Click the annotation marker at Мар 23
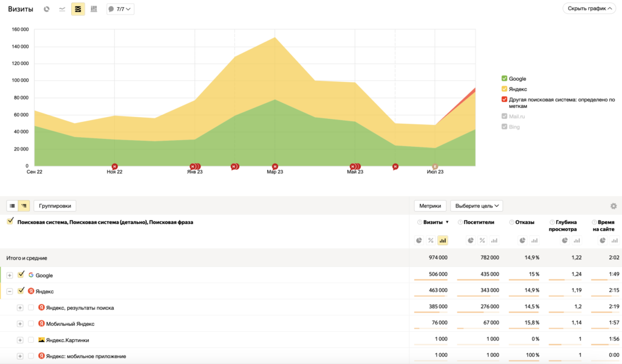This screenshot has width=622, height=364. coord(275,166)
